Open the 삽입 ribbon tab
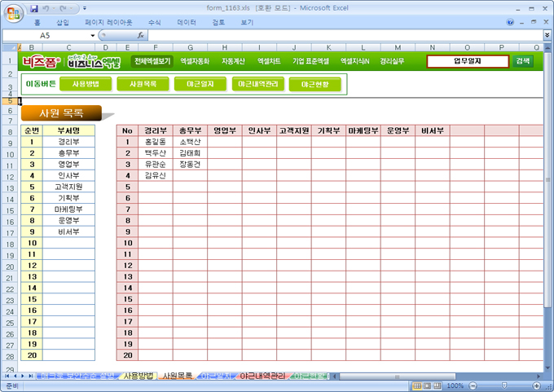The image size is (554, 392). [63, 23]
